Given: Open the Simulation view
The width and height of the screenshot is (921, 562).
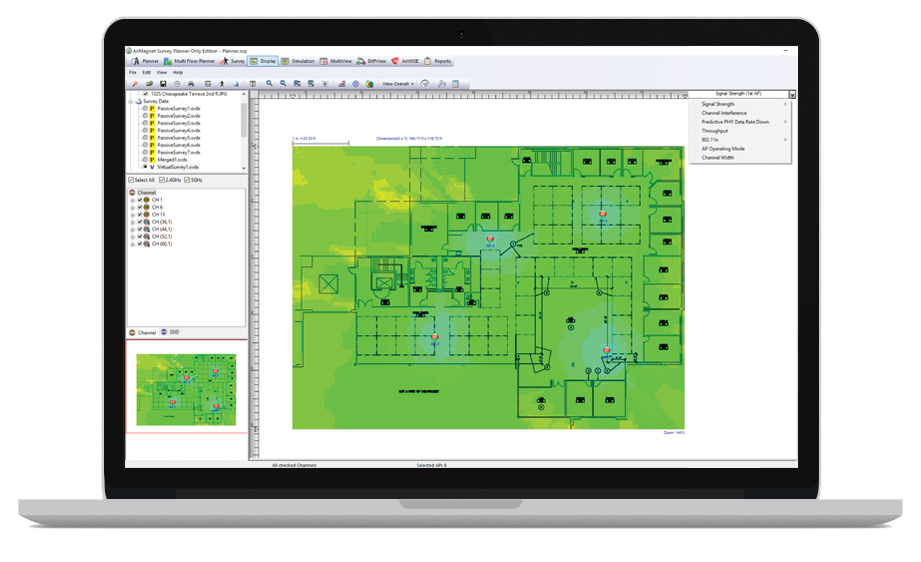Looking at the screenshot, I should 298,61.
